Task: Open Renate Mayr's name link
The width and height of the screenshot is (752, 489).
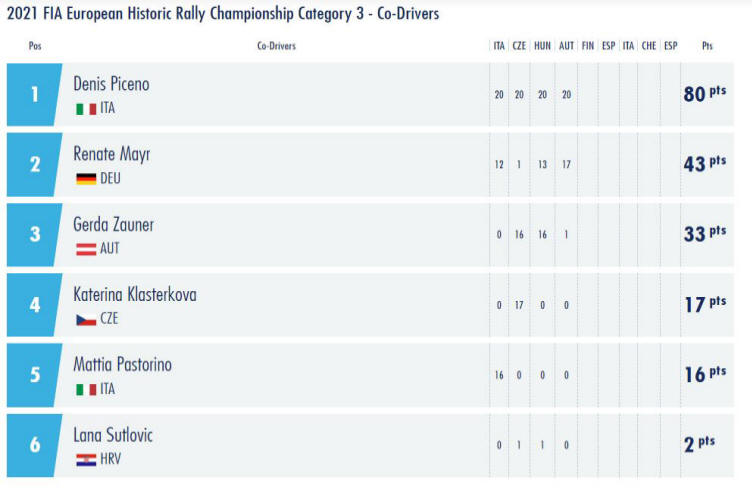Action: tap(112, 154)
